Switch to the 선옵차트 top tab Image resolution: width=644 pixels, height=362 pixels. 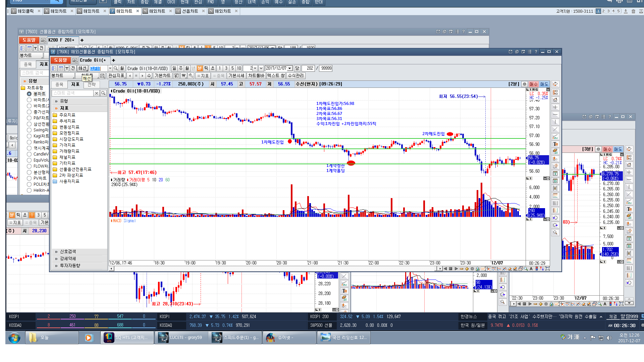(190, 11)
